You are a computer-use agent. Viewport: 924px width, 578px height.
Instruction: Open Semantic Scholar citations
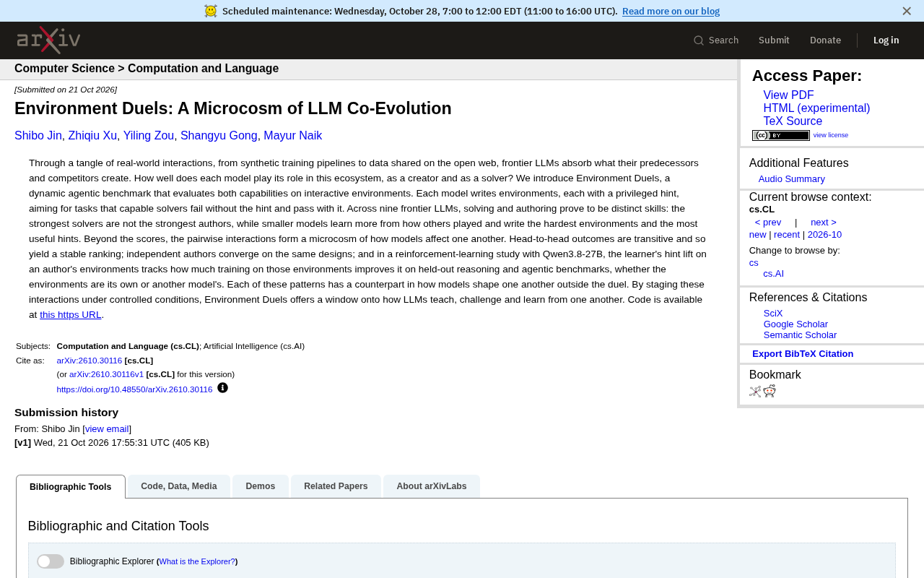click(x=800, y=335)
